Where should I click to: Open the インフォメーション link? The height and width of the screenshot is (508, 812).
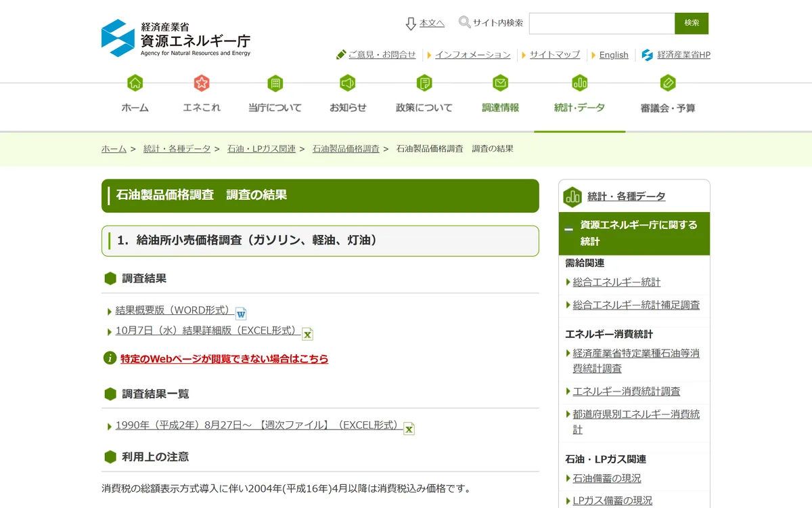[473, 55]
